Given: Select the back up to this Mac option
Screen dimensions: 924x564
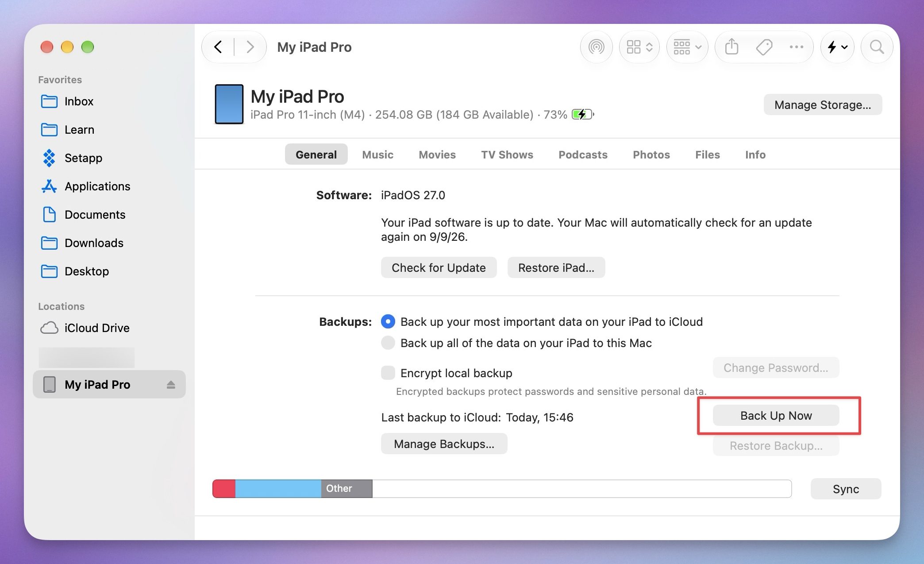Looking at the screenshot, I should click(x=388, y=343).
